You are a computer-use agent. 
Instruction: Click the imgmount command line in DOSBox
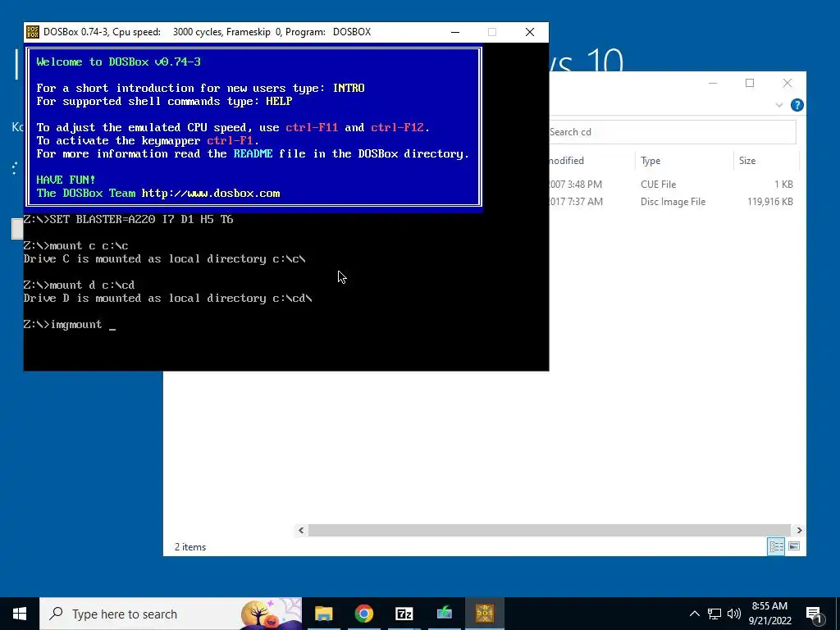coord(70,325)
